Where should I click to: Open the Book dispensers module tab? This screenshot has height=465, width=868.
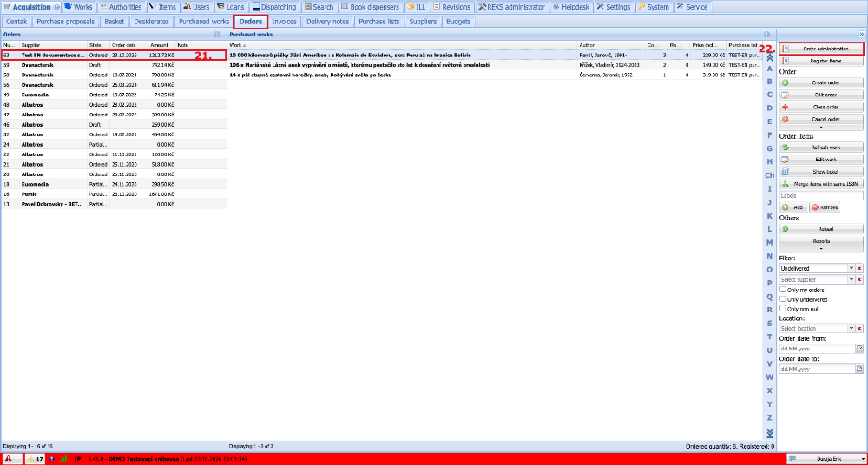(370, 7)
